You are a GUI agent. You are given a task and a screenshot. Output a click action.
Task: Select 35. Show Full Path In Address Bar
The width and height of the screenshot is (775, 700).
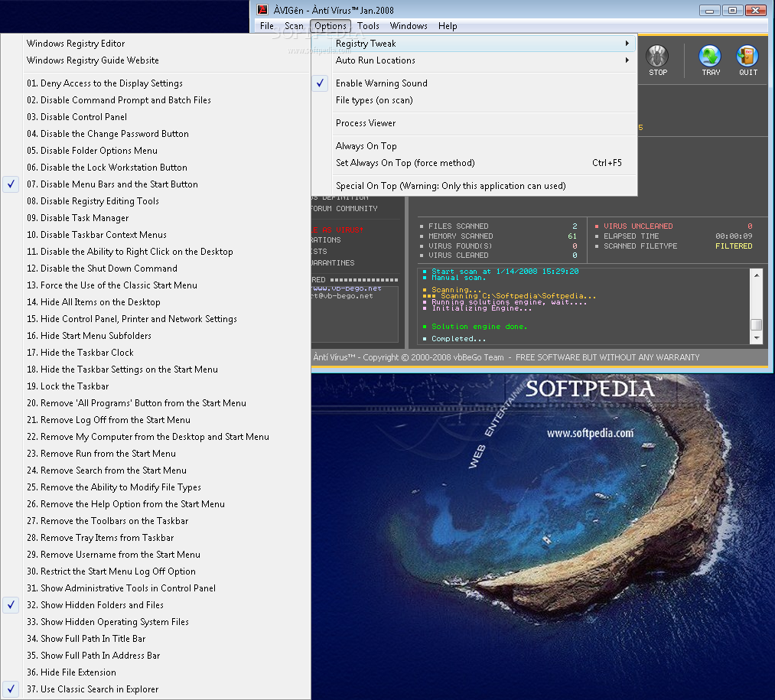156,655
